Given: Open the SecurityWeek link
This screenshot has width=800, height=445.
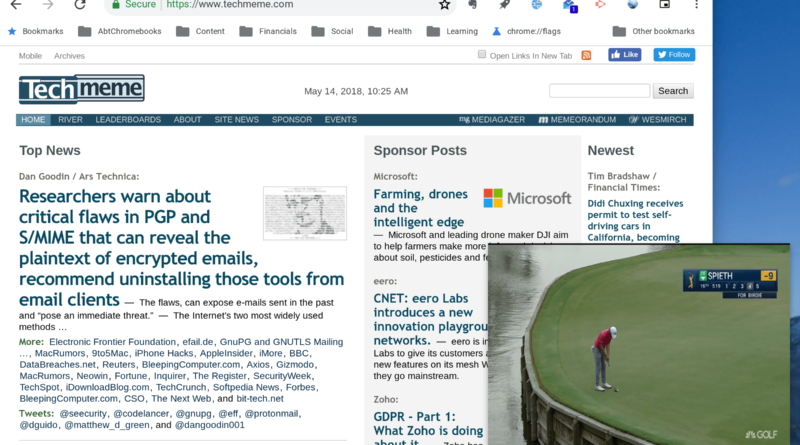Looking at the screenshot, I should pyautogui.click(x=282, y=376).
